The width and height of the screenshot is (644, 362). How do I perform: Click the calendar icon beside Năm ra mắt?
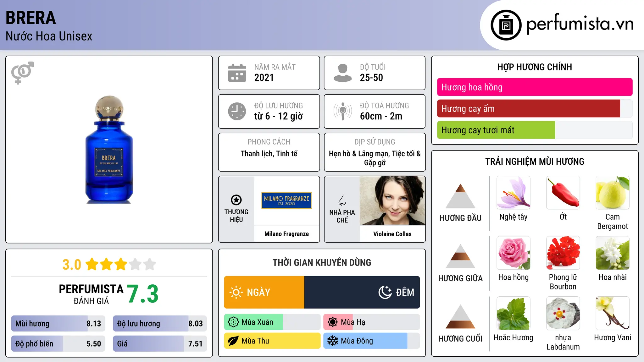[x=237, y=73]
